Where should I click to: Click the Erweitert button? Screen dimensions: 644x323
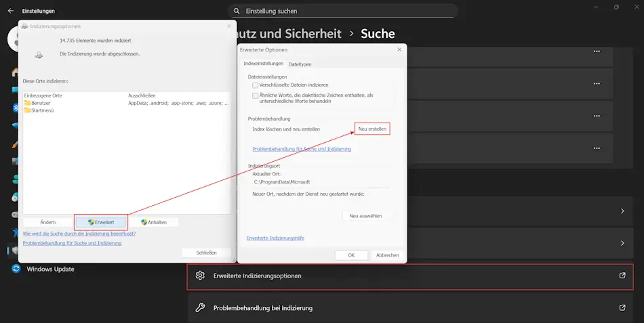101,222
